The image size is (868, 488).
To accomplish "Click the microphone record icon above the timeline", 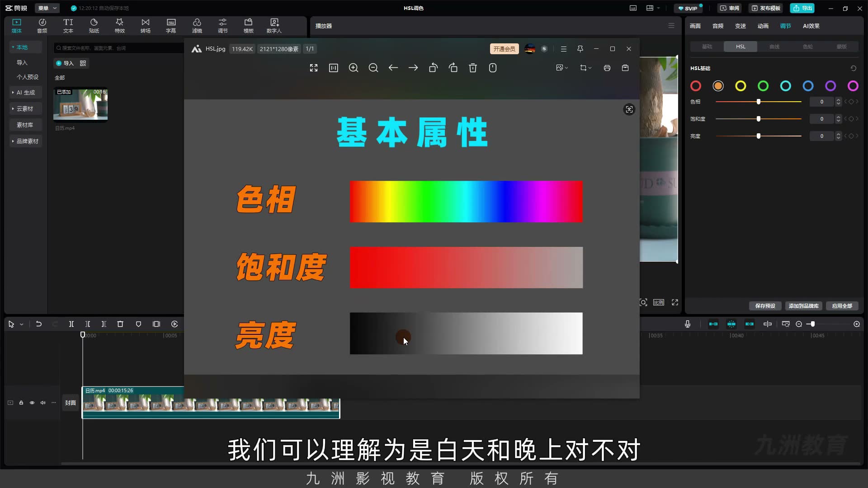I will pyautogui.click(x=688, y=324).
